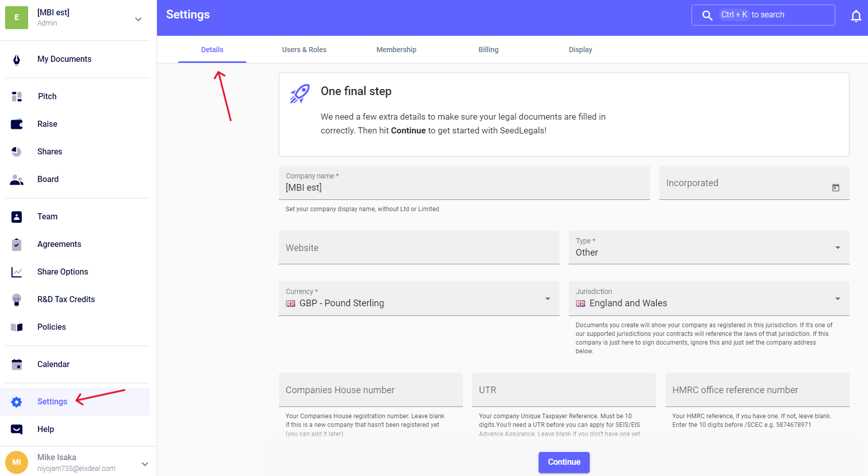Switch to the Users & Roles tab
Image resolution: width=868 pixels, height=476 pixels.
[x=304, y=50]
